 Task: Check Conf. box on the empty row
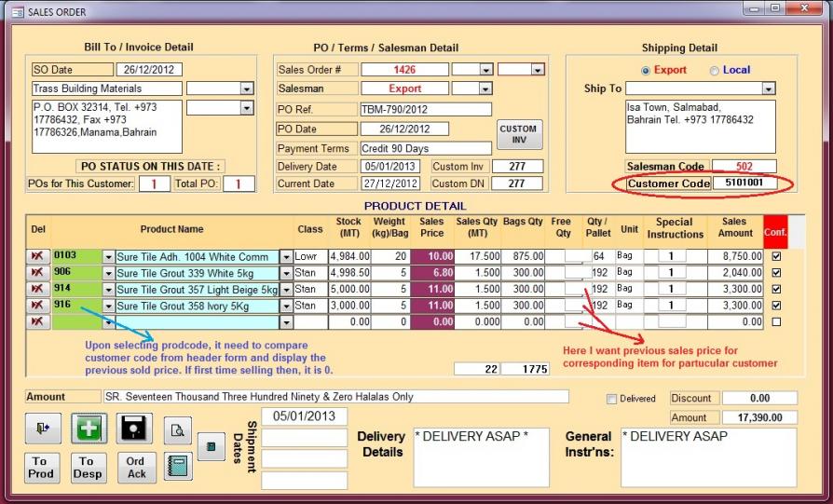click(x=776, y=321)
